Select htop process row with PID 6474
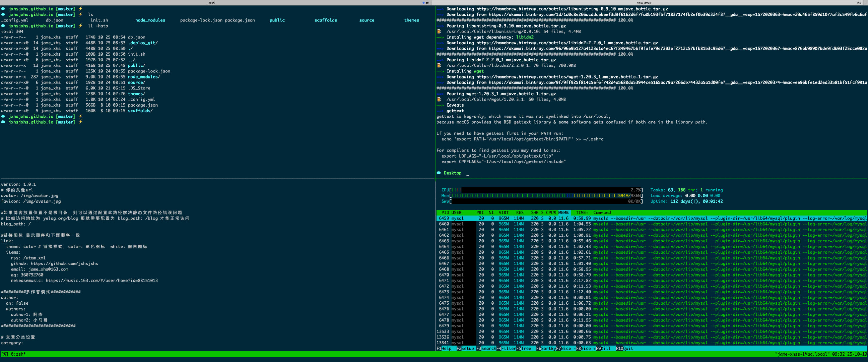868x362 pixels. pos(651,298)
